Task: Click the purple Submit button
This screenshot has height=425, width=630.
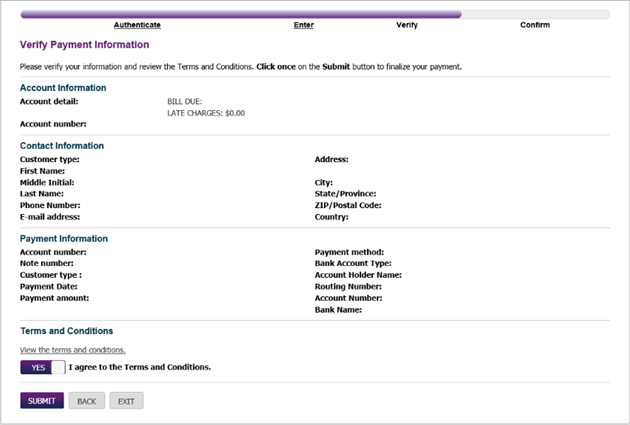Action: (x=42, y=401)
